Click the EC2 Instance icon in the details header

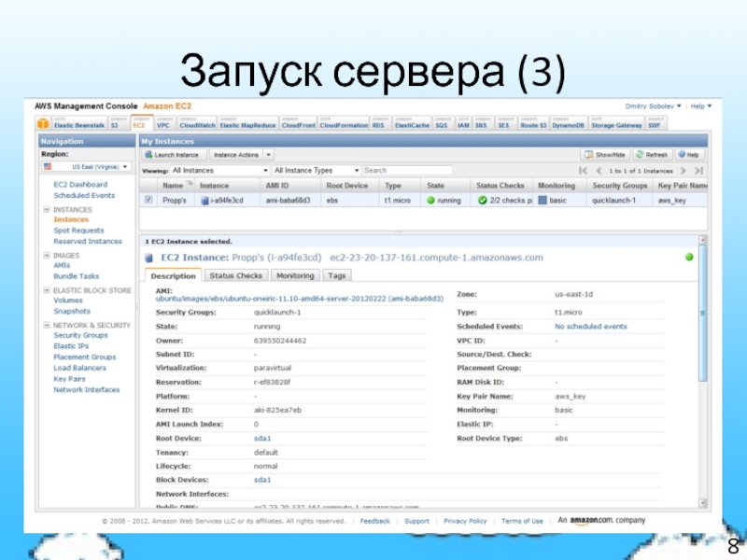pyautogui.click(x=149, y=259)
